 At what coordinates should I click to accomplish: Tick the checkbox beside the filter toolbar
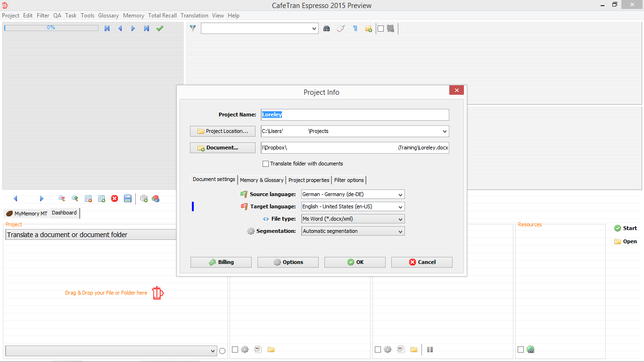tap(380, 29)
